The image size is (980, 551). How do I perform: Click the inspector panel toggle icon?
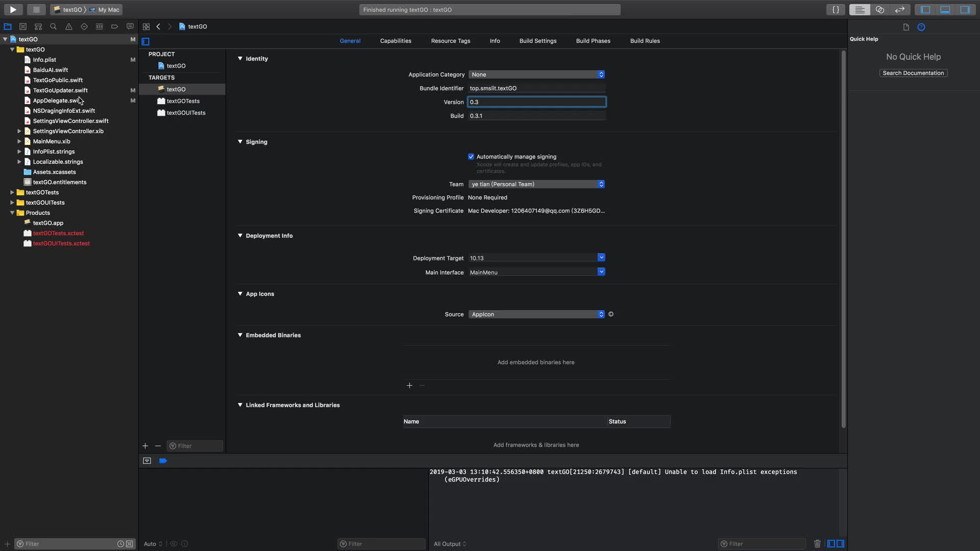pyautogui.click(x=967, y=9)
